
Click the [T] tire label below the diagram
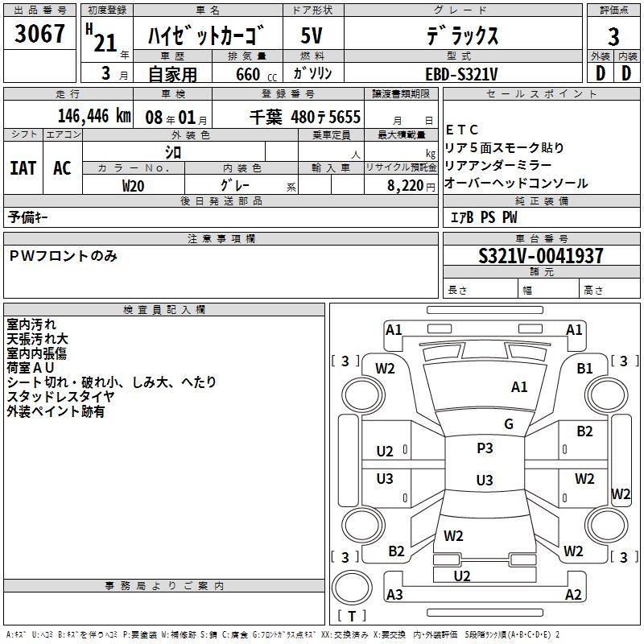pos(352,617)
